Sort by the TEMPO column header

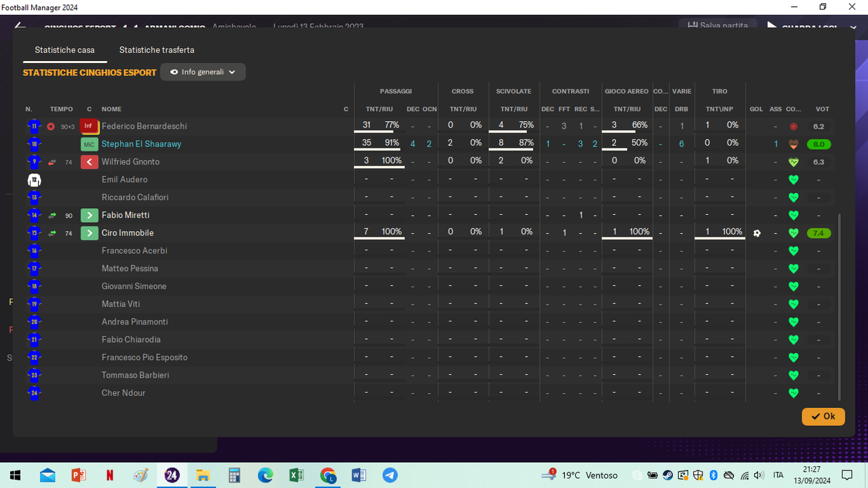pos(61,109)
